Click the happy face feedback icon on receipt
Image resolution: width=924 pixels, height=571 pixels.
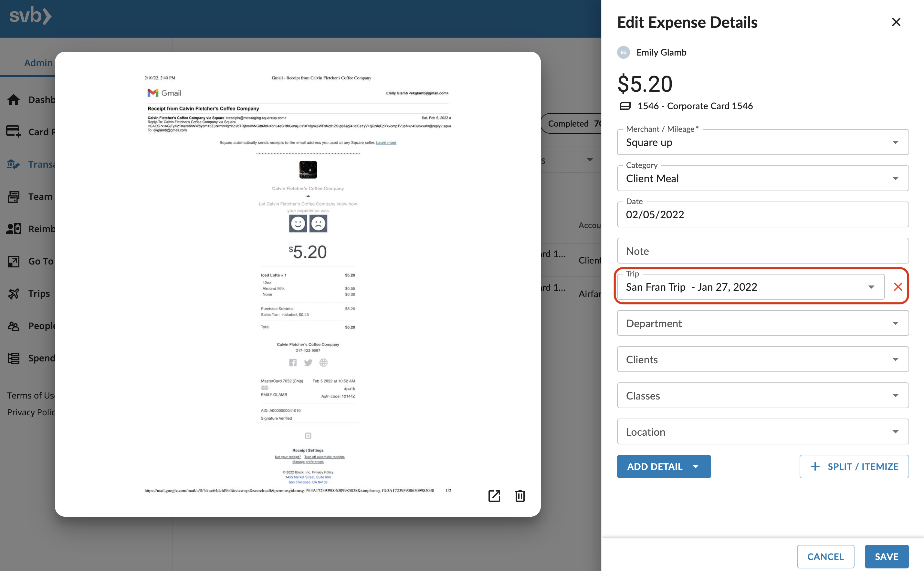pyautogui.click(x=298, y=223)
